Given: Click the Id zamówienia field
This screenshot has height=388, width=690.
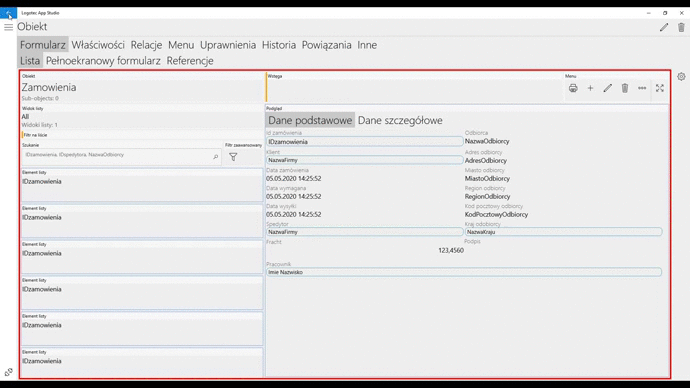Looking at the screenshot, I should tap(364, 142).
